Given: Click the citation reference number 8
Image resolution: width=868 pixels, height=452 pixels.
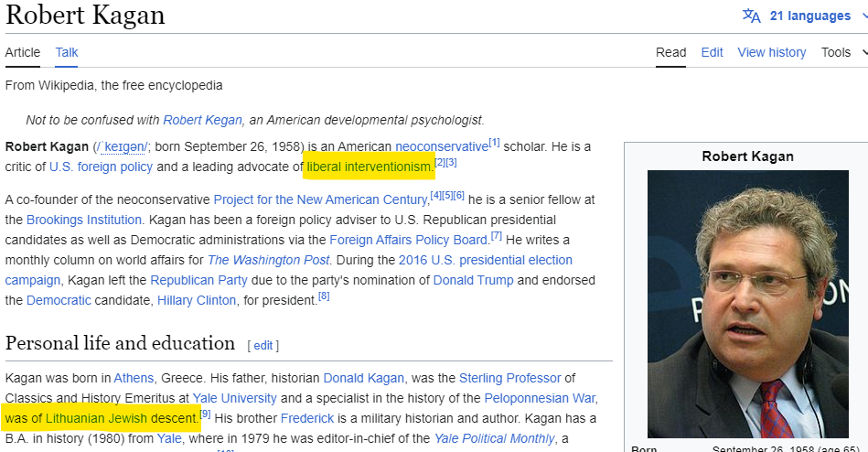Looking at the screenshot, I should 324,296.
